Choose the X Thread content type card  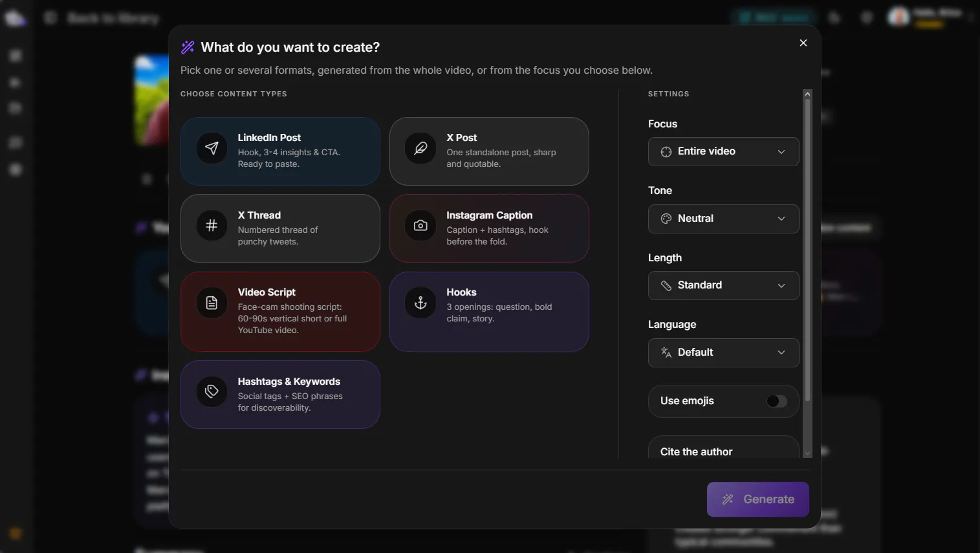280,228
